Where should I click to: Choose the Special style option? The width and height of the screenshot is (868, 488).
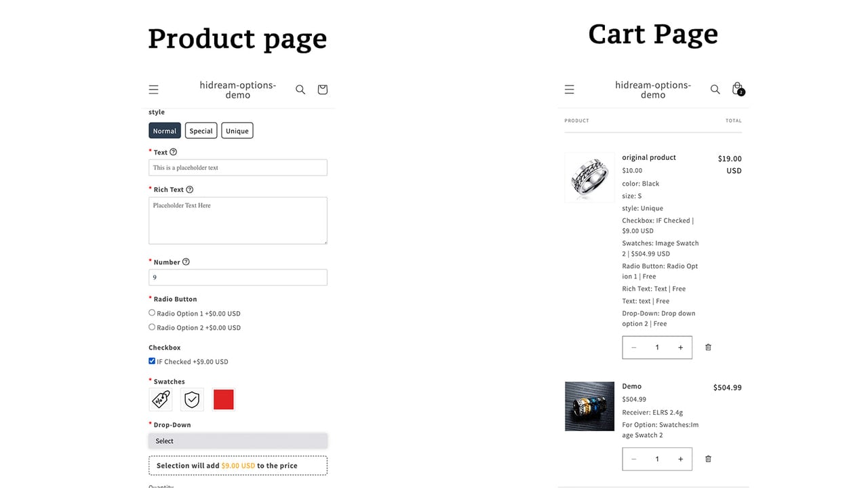click(201, 131)
